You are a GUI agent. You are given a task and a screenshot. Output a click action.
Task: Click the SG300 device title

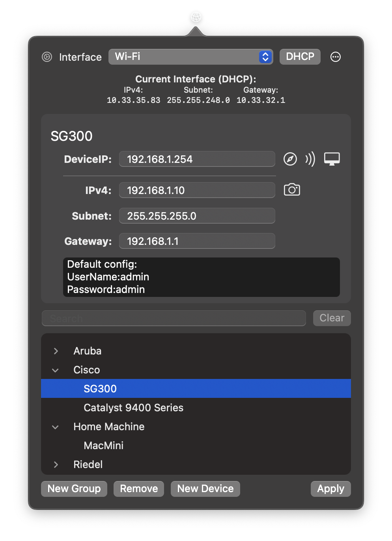tap(72, 136)
